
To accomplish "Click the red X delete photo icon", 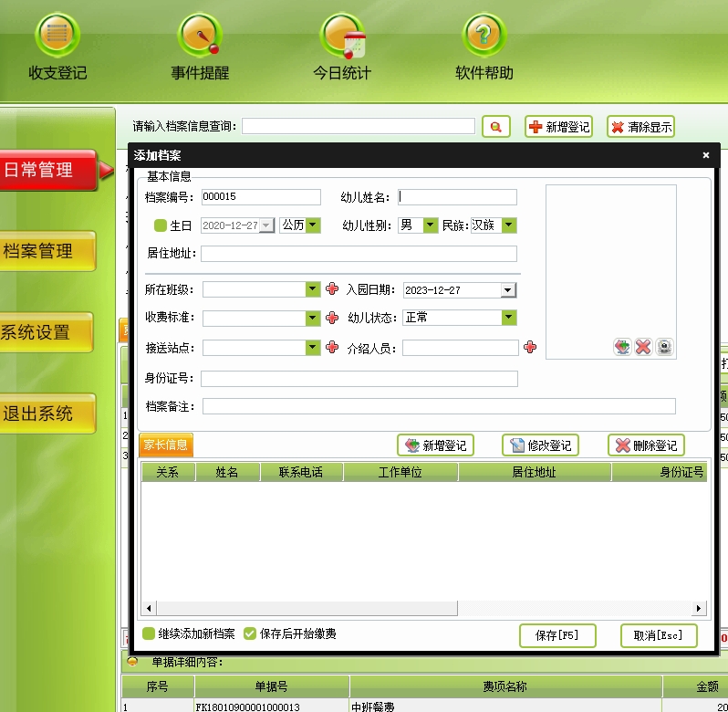I will point(643,347).
